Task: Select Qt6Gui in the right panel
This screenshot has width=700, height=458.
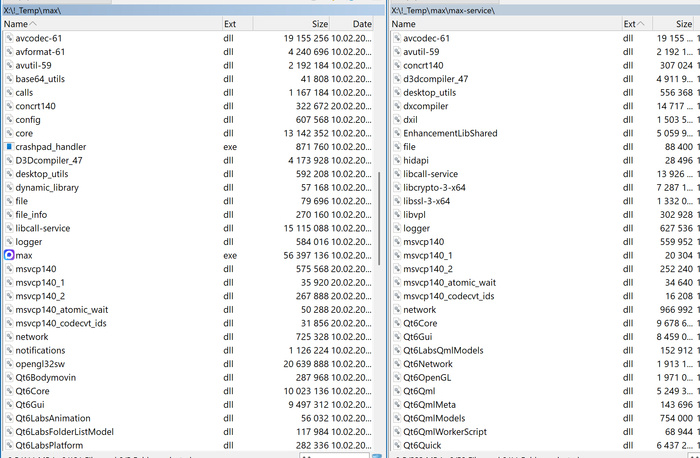Action: (417, 337)
